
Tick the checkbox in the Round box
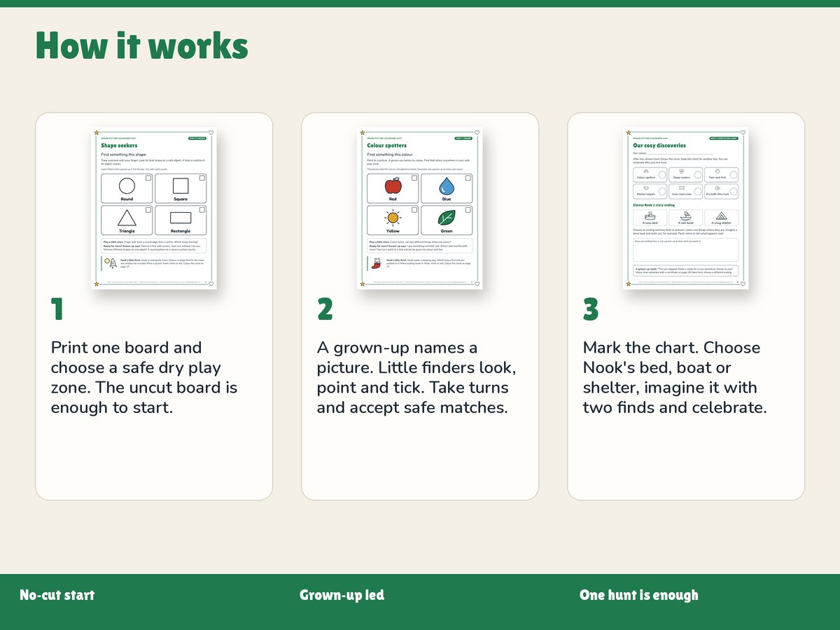click(148, 178)
